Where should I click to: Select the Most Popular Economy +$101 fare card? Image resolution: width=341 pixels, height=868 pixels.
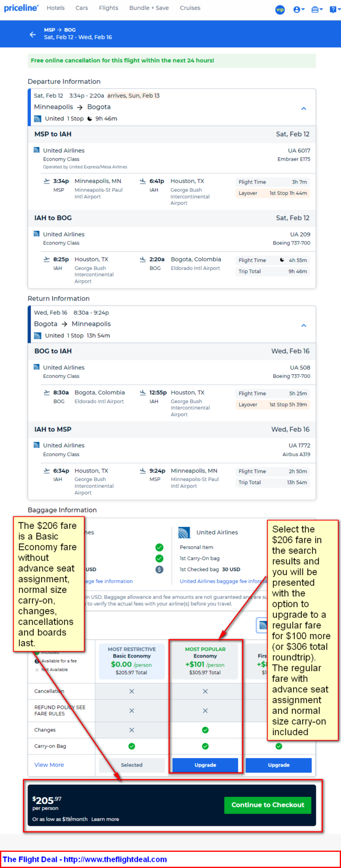click(x=205, y=662)
